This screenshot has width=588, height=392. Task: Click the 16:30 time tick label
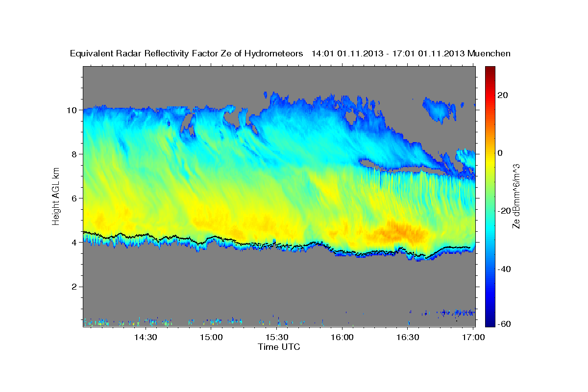pos(408,337)
